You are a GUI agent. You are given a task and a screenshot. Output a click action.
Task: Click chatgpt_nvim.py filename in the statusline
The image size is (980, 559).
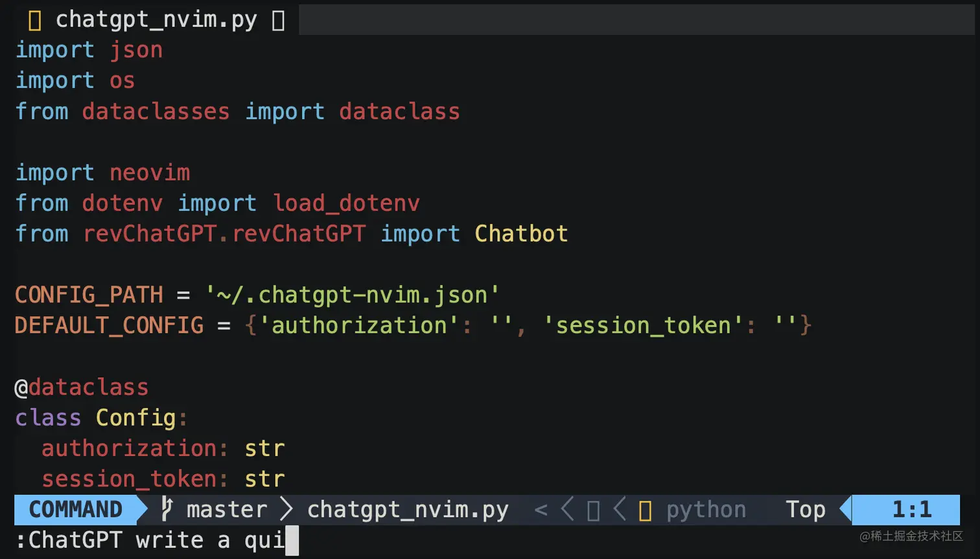point(408,510)
